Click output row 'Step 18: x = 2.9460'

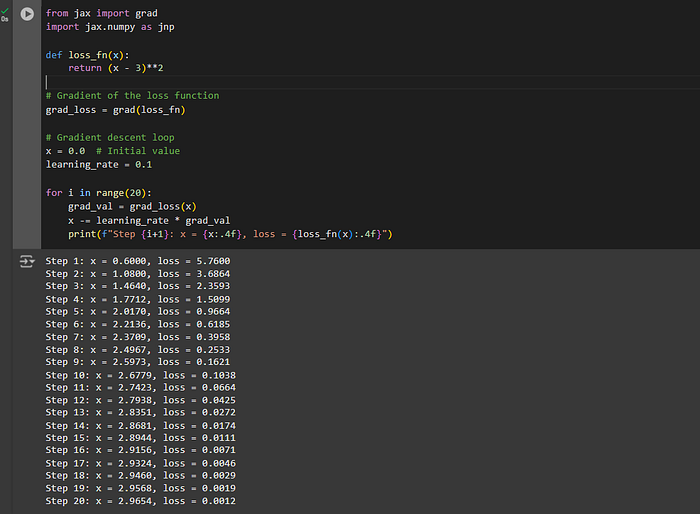point(141,476)
